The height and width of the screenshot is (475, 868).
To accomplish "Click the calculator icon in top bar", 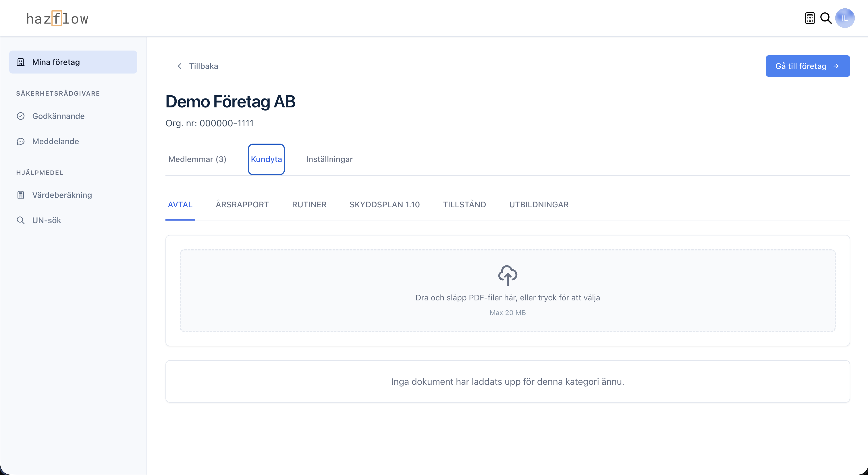I will coord(810,18).
